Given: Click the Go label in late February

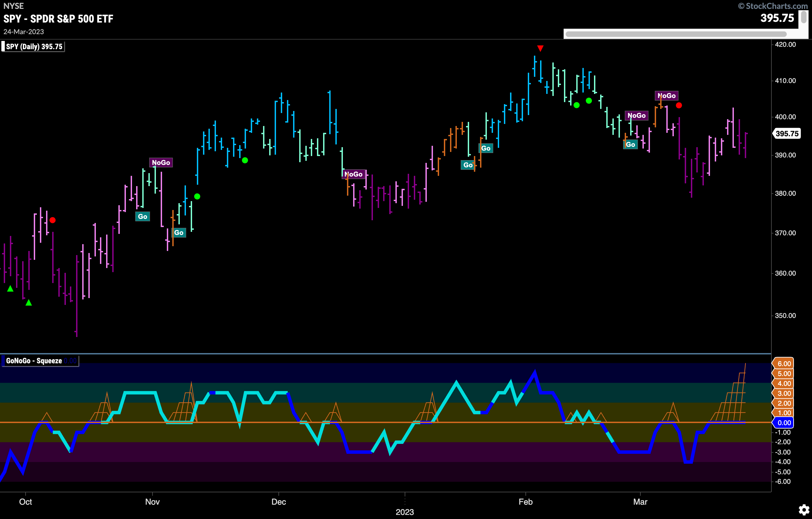Looking at the screenshot, I should coord(630,144).
